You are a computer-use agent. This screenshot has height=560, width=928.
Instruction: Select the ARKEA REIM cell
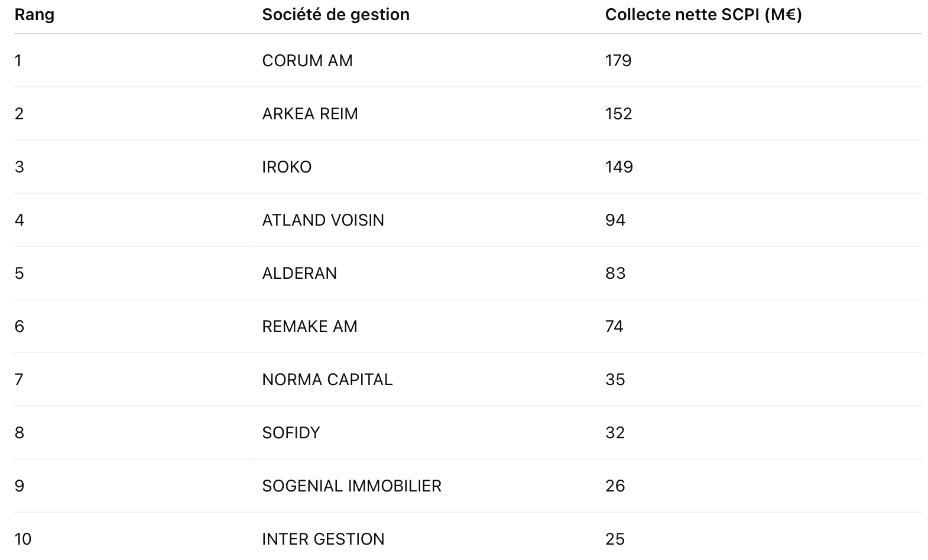coord(310,114)
